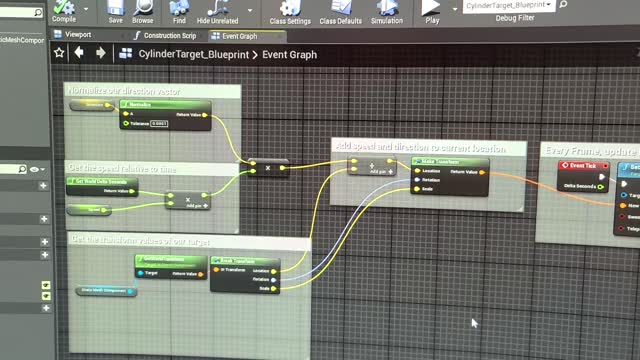
Task: Select the Static Mesh Component variable node
Action: tap(106, 291)
